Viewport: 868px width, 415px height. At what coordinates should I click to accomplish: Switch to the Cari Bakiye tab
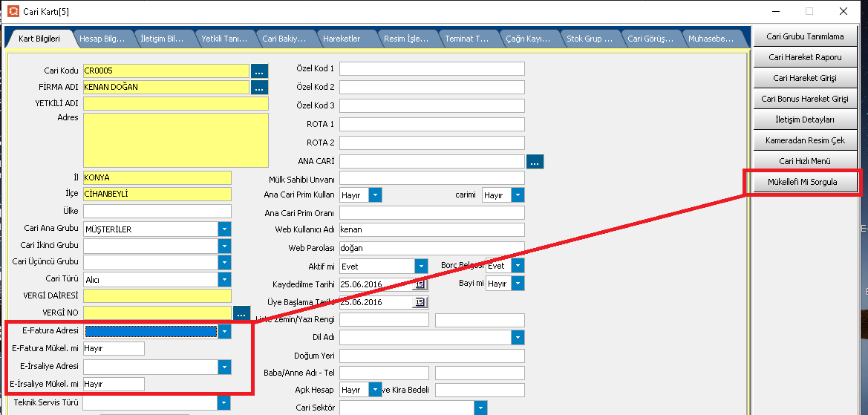[284, 39]
